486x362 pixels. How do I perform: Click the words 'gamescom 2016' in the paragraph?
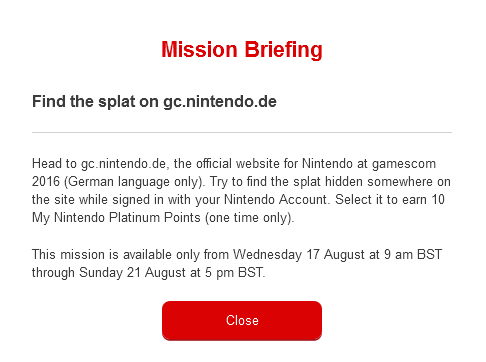[404, 164]
